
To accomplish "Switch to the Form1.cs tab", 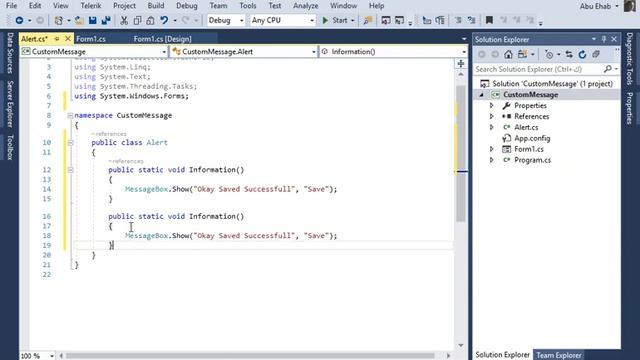I will [x=91, y=39].
